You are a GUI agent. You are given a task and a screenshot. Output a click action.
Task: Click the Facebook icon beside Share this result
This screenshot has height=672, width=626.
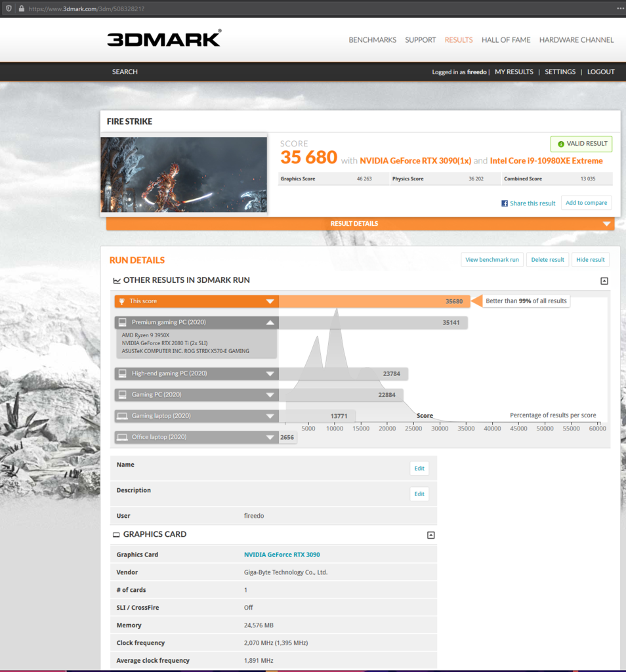(505, 203)
